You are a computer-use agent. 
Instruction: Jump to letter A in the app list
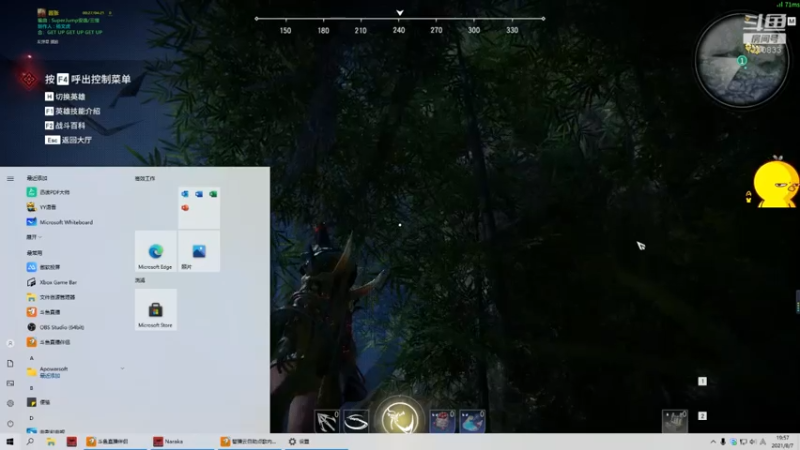32,358
